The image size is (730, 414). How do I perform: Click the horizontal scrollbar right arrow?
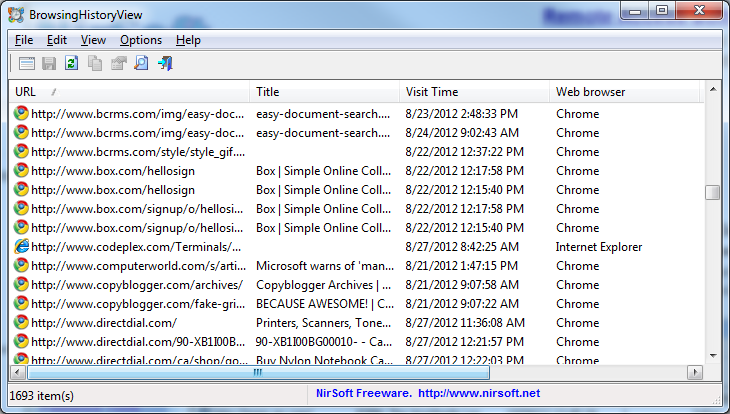click(x=695, y=372)
